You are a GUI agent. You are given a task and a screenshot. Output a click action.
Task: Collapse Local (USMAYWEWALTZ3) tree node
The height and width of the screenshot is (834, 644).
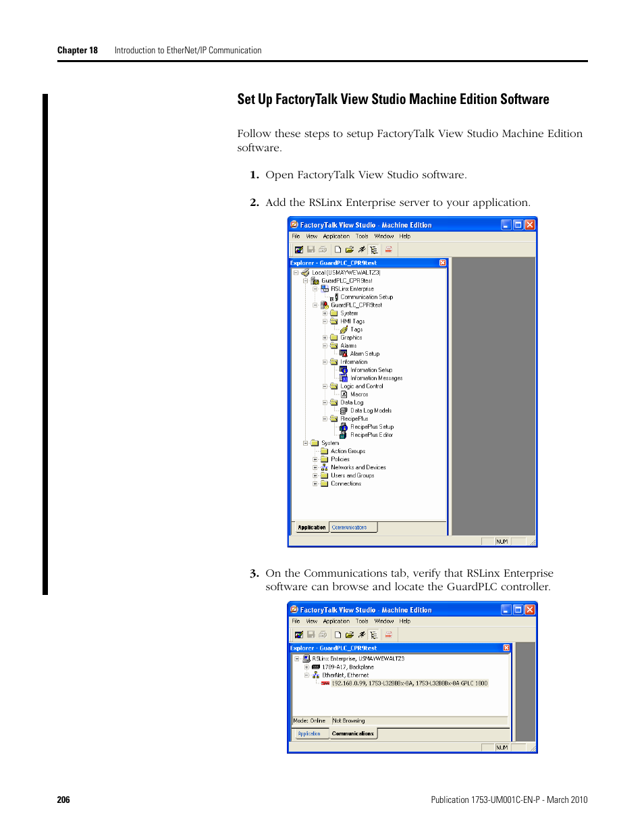296,273
